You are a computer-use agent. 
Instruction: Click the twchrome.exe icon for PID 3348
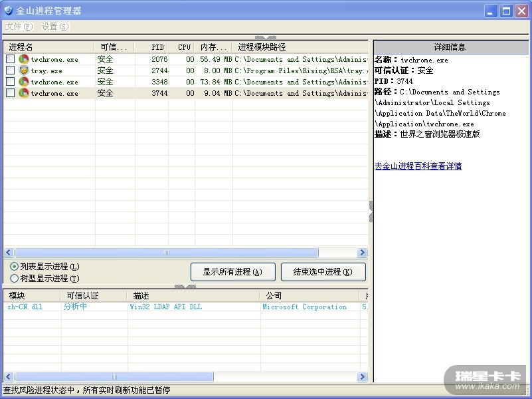pyautogui.click(x=23, y=82)
